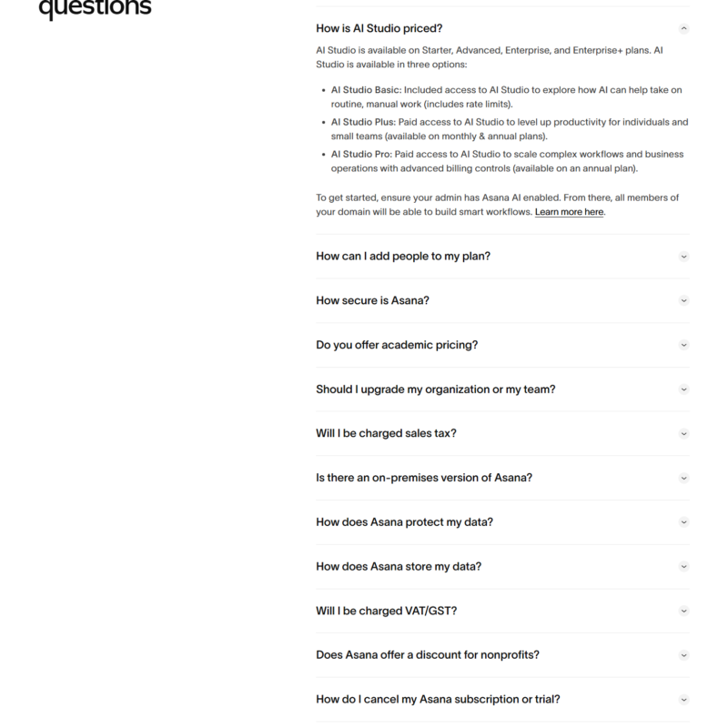This screenshot has height=728, width=728.
Task: Collapse the AI Studio pricing chevron icon
Action: (x=684, y=28)
